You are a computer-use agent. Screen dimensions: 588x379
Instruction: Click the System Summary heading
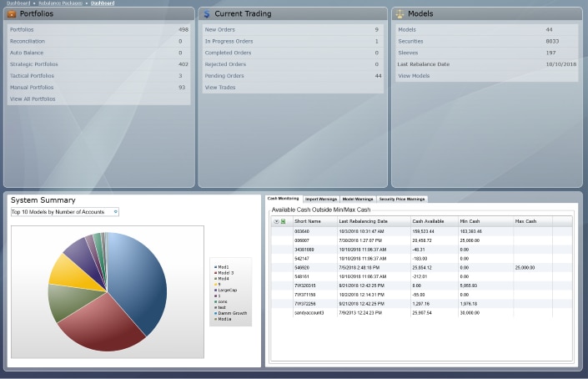point(43,200)
